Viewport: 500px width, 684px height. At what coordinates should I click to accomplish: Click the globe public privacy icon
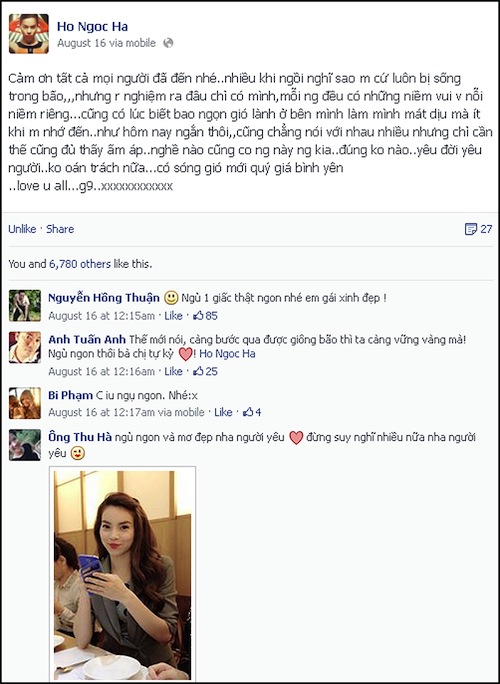(x=168, y=43)
